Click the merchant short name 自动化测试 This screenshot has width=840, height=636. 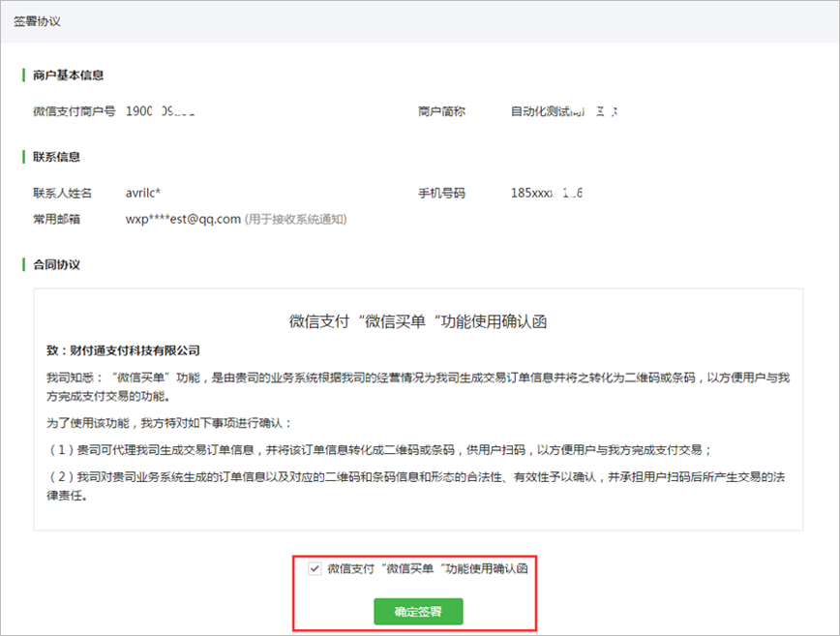(x=564, y=111)
